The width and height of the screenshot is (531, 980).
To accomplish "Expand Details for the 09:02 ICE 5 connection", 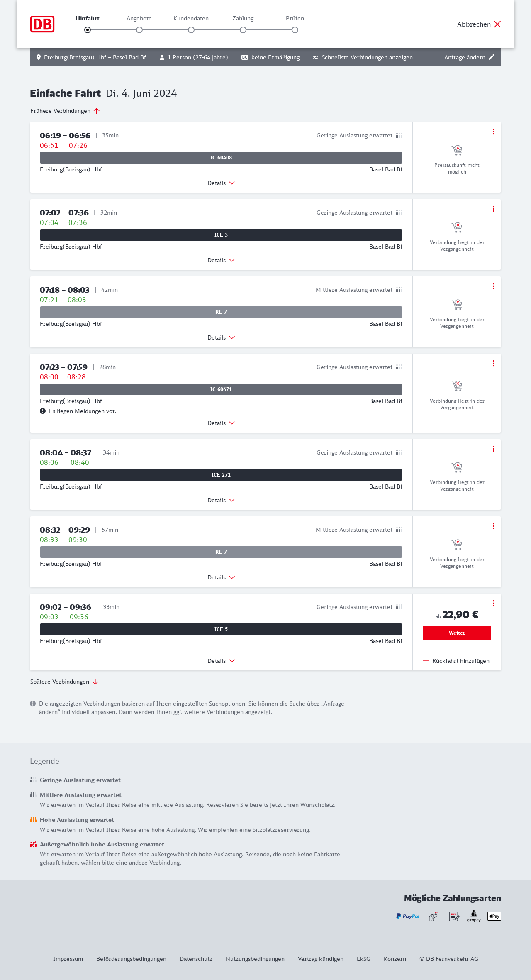I will (x=221, y=661).
